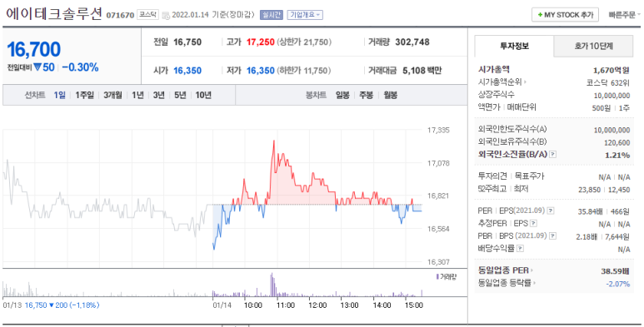
Task: Click the 01/13 16,750 previous-day summary
Action: click(x=51, y=305)
